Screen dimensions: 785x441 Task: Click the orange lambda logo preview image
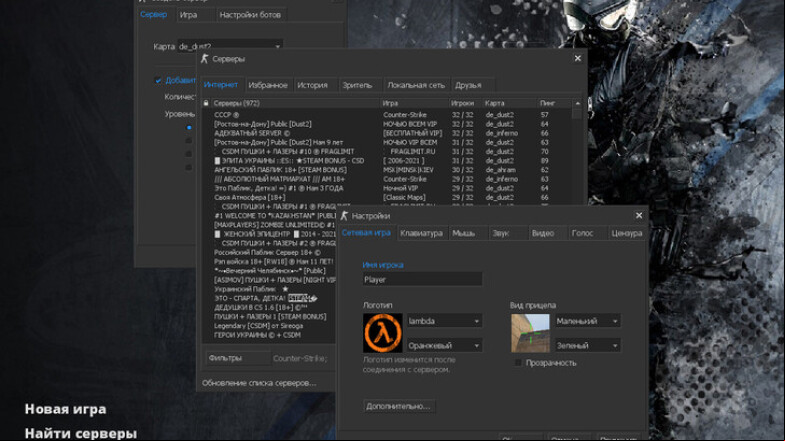coord(382,333)
